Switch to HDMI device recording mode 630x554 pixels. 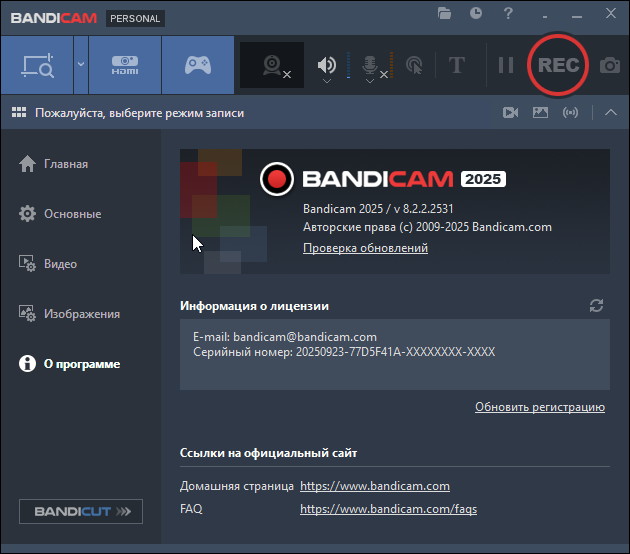click(x=125, y=66)
